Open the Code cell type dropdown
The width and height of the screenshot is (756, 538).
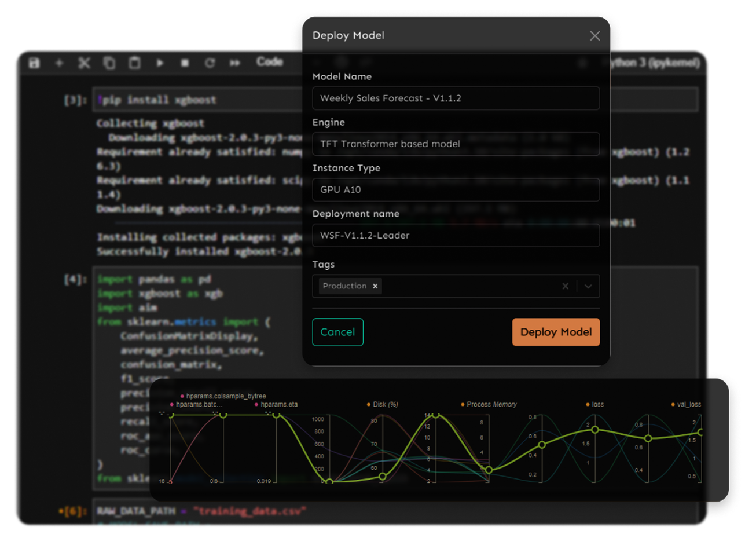[270, 61]
